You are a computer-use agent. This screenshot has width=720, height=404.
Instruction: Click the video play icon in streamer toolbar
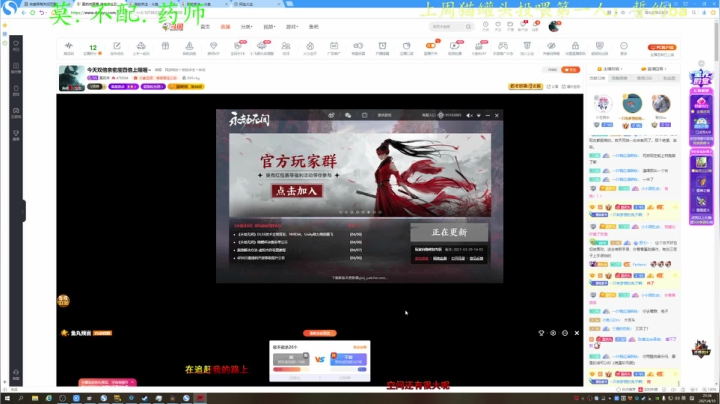click(454, 45)
